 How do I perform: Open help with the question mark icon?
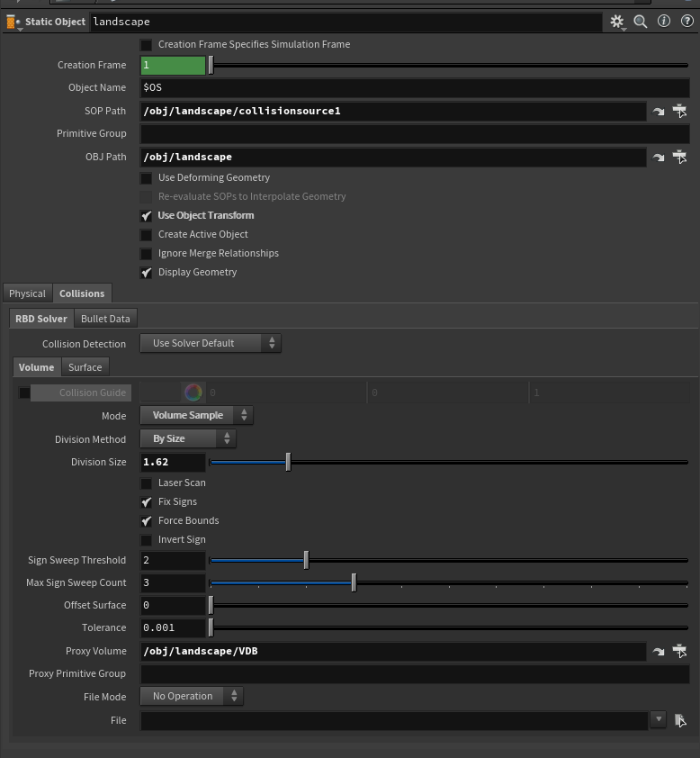[687, 21]
